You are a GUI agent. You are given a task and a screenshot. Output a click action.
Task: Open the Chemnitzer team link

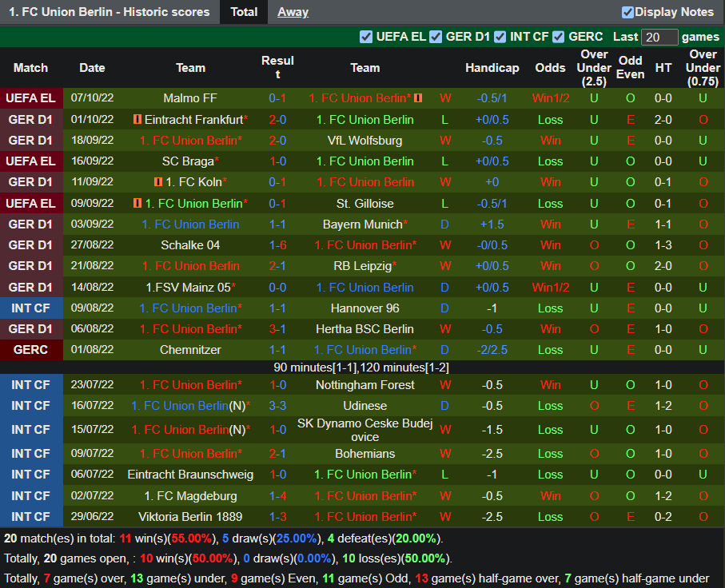point(190,350)
